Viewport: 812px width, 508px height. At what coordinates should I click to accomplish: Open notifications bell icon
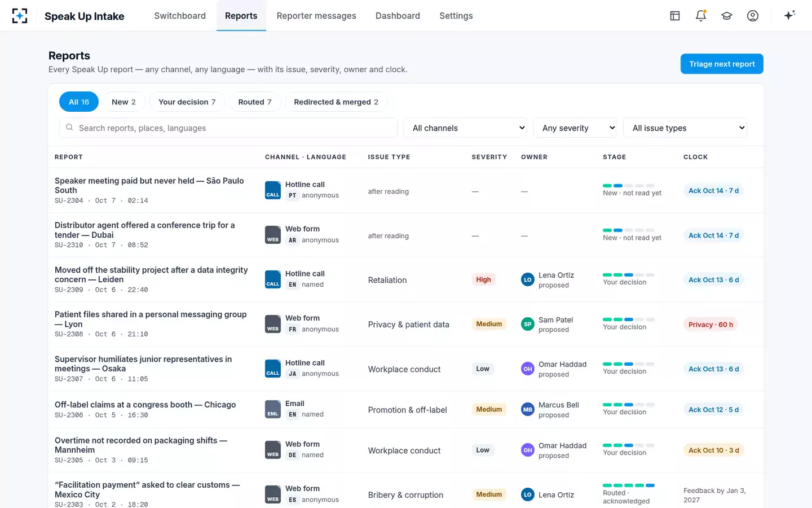point(701,16)
